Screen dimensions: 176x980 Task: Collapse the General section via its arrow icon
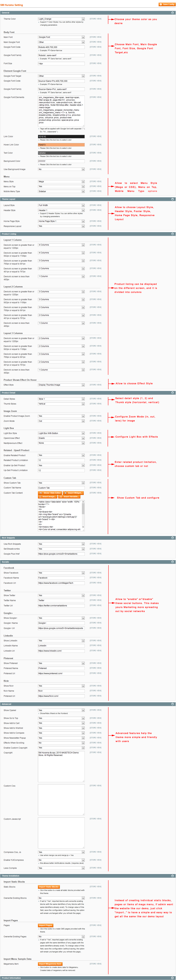click(173, 13)
